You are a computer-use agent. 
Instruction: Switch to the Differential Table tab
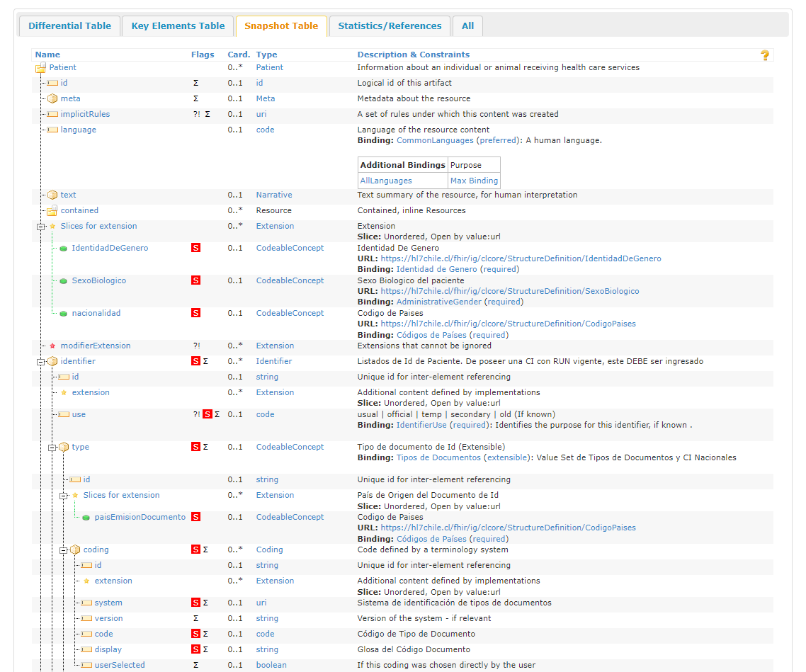point(69,26)
